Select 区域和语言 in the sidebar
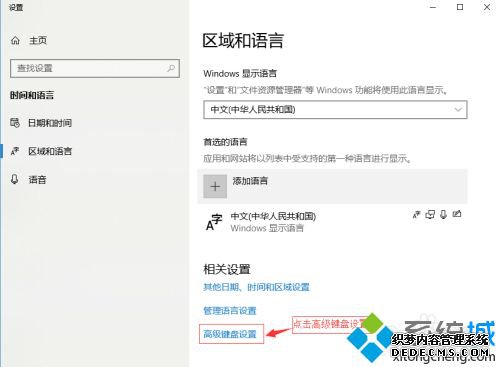The width and height of the screenshot is (500, 367). pyautogui.click(x=50, y=151)
